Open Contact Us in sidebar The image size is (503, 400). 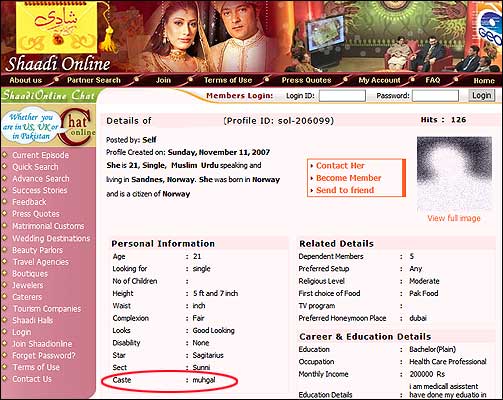[x=32, y=379]
